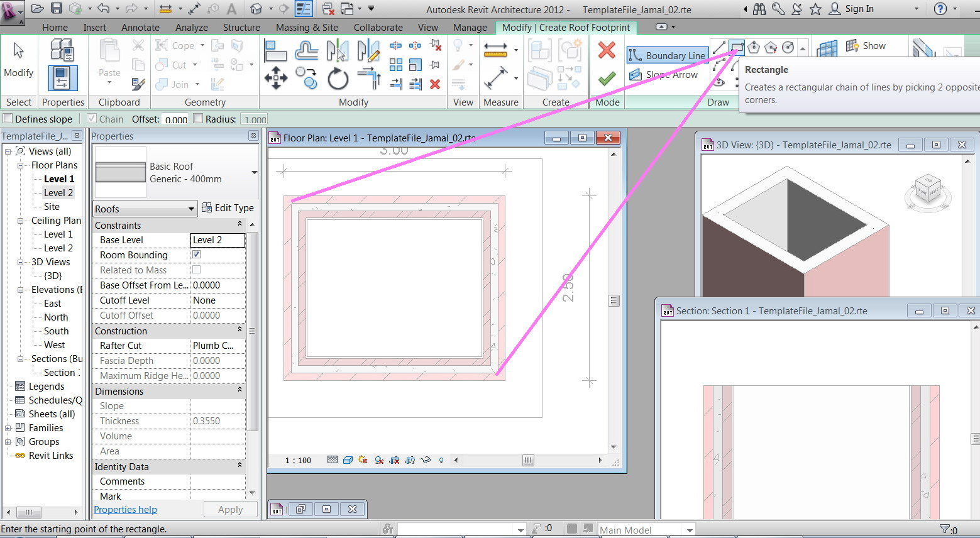Cancel edit mode with the red X

607,50
